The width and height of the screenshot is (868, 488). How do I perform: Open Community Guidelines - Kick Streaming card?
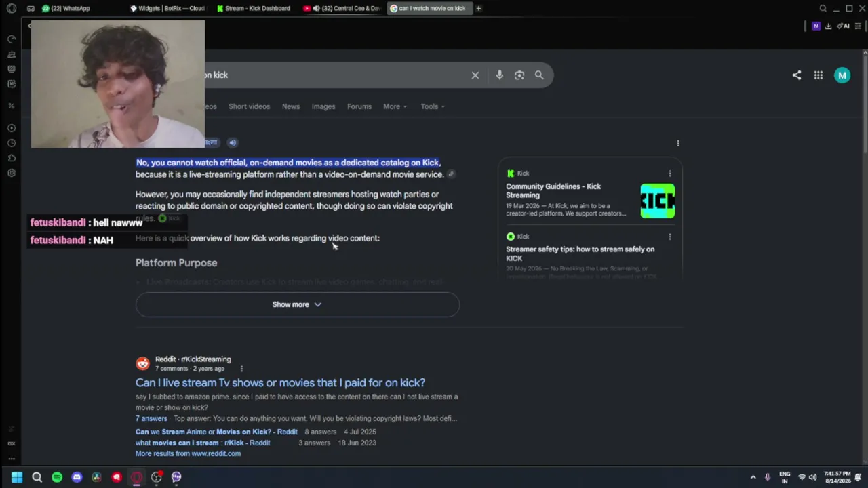click(553, 190)
